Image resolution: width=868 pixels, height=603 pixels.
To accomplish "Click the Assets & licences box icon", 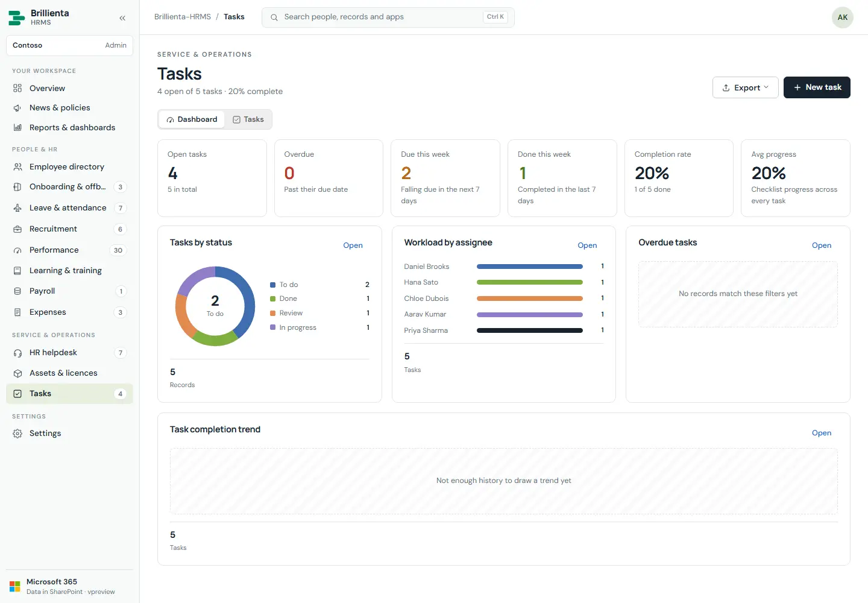I will point(17,373).
